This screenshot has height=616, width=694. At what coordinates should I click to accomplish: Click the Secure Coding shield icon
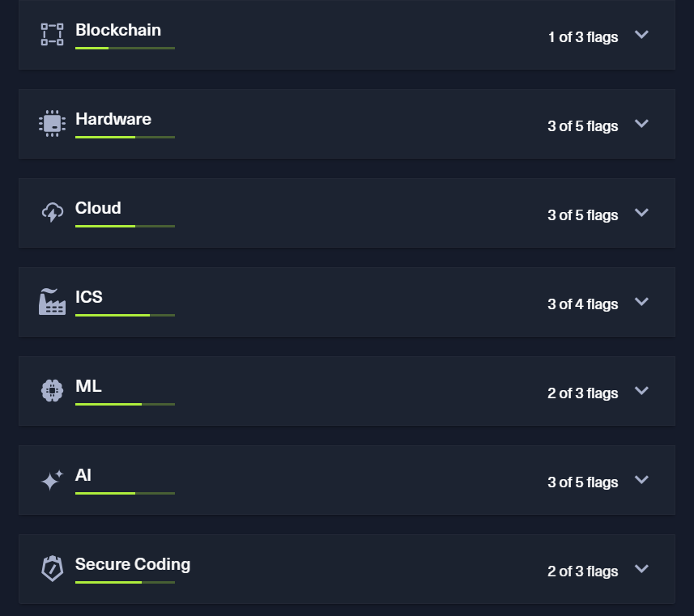coord(52,569)
